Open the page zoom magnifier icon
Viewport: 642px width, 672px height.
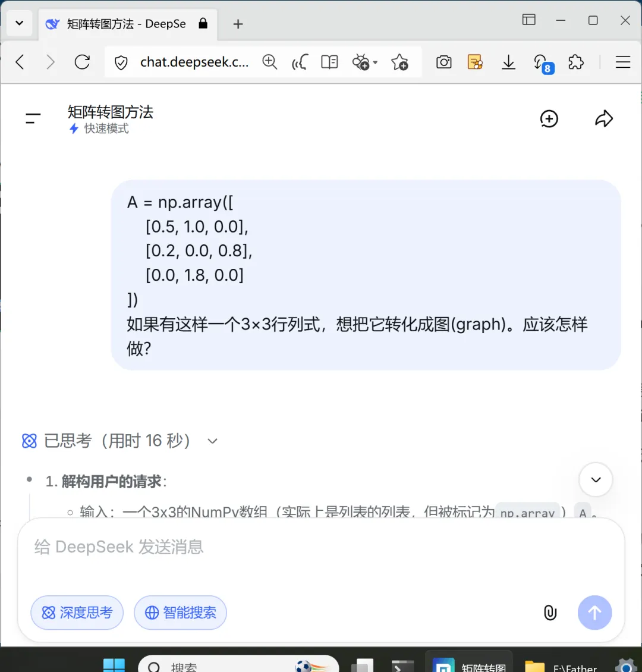(270, 62)
